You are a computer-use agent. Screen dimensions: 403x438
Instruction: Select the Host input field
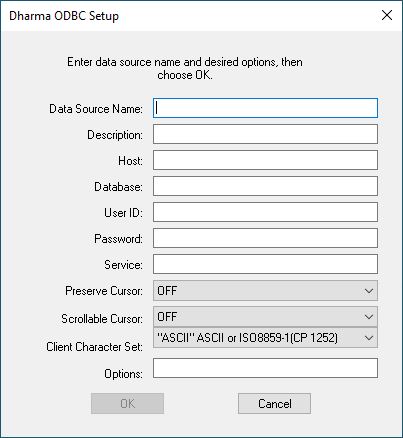coord(265,160)
